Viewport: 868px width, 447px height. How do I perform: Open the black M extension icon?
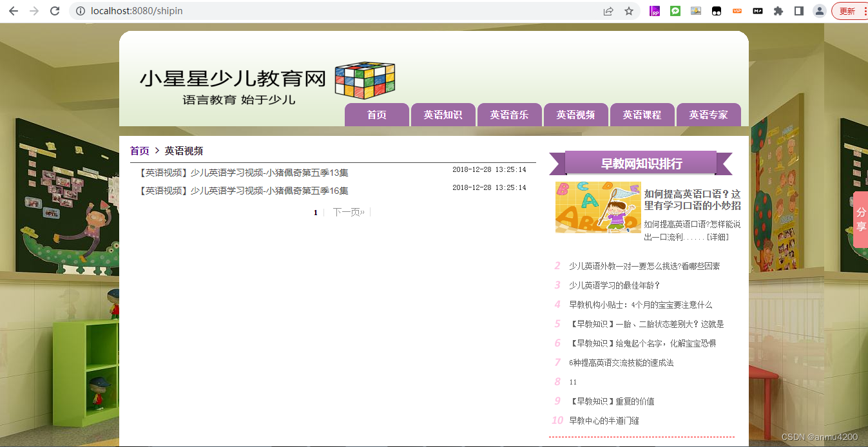[x=758, y=11]
